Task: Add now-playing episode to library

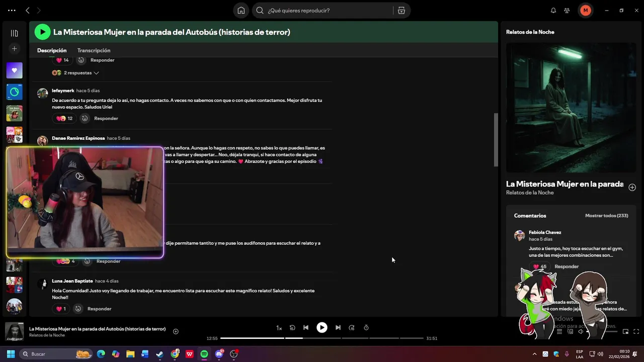Action: click(x=176, y=331)
